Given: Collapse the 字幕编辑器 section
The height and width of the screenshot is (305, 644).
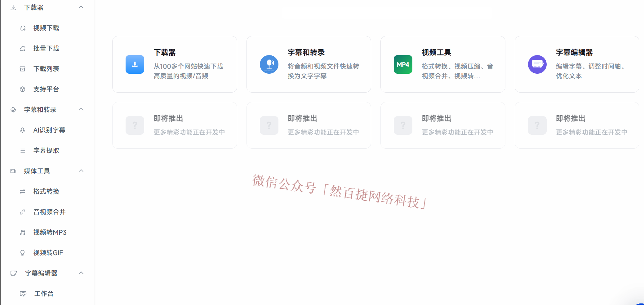Looking at the screenshot, I should coord(81,273).
